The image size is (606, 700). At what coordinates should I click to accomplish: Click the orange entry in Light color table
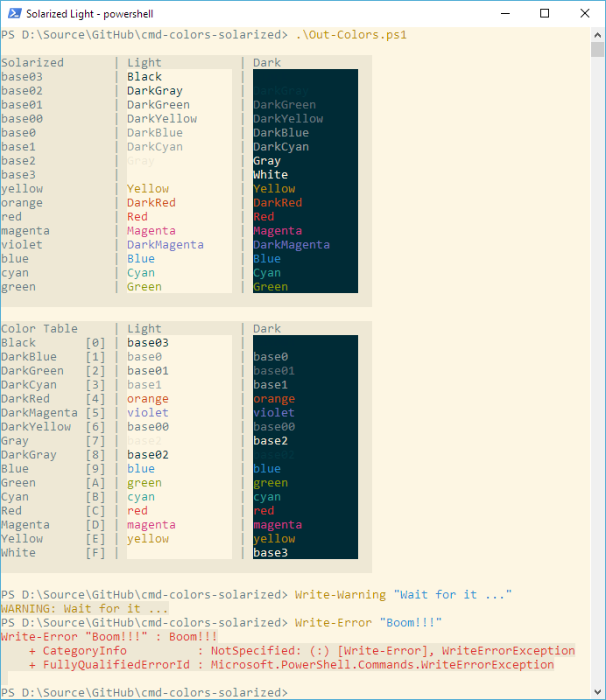tap(148, 399)
